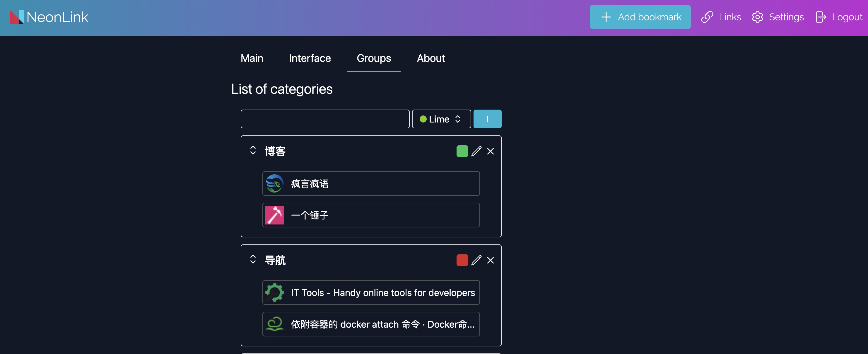Open the About tab
868x354 pixels.
click(430, 58)
